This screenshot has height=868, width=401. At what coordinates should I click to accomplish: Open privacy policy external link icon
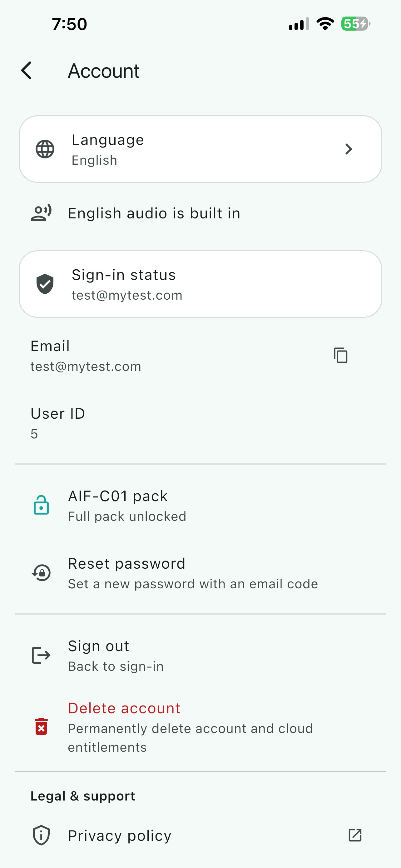355,835
